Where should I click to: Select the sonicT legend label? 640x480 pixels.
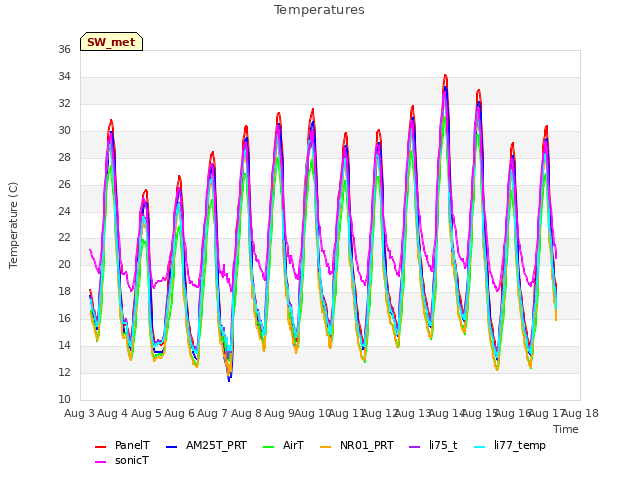click(x=131, y=460)
